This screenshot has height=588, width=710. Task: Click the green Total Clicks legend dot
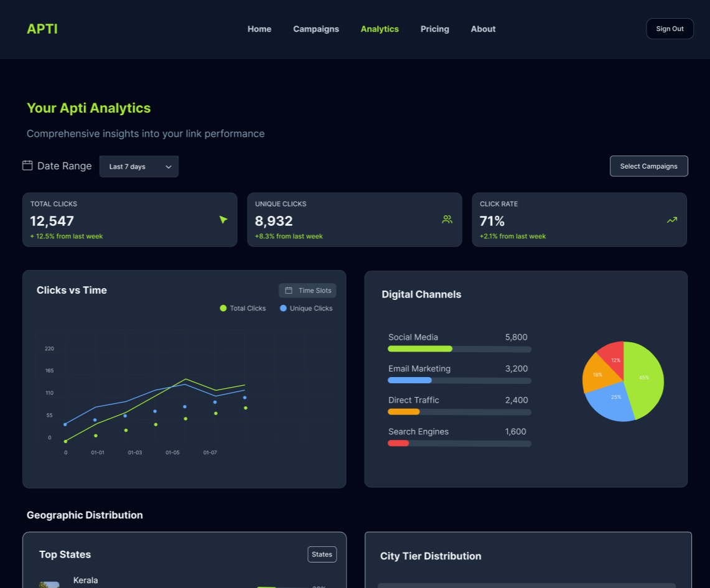pos(224,308)
